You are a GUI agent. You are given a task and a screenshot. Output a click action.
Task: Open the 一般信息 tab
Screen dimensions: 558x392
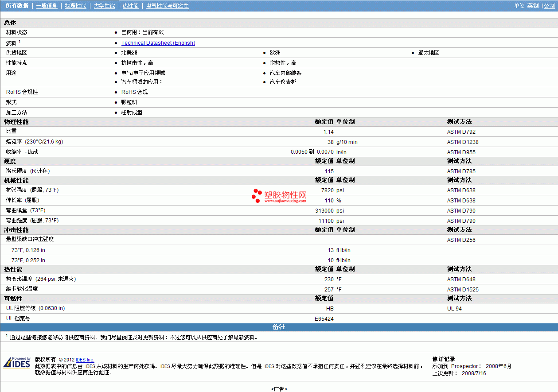click(x=47, y=6)
